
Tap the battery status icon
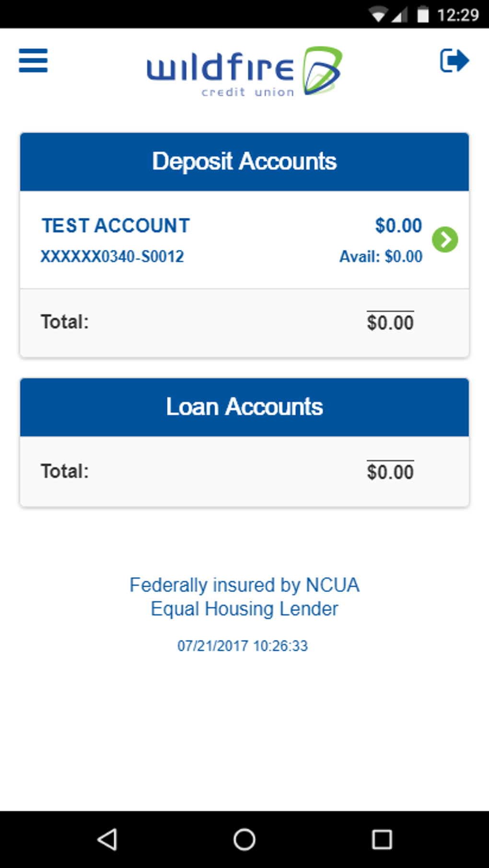423,15
